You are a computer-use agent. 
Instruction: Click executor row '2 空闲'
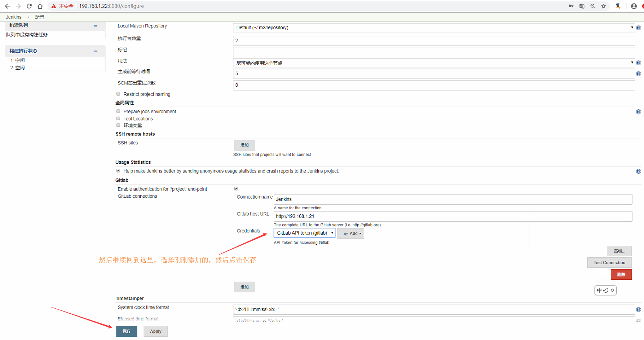pyautogui.click(x=18, y=67)
